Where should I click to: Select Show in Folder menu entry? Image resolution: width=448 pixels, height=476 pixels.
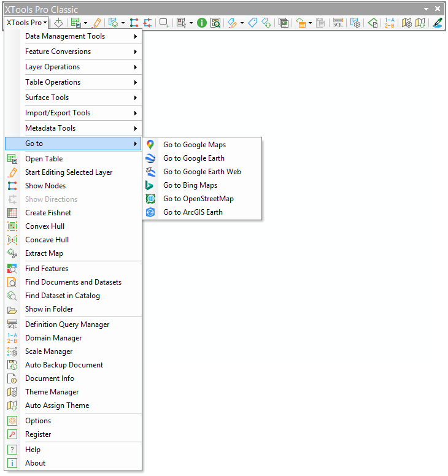click(73, 309)
